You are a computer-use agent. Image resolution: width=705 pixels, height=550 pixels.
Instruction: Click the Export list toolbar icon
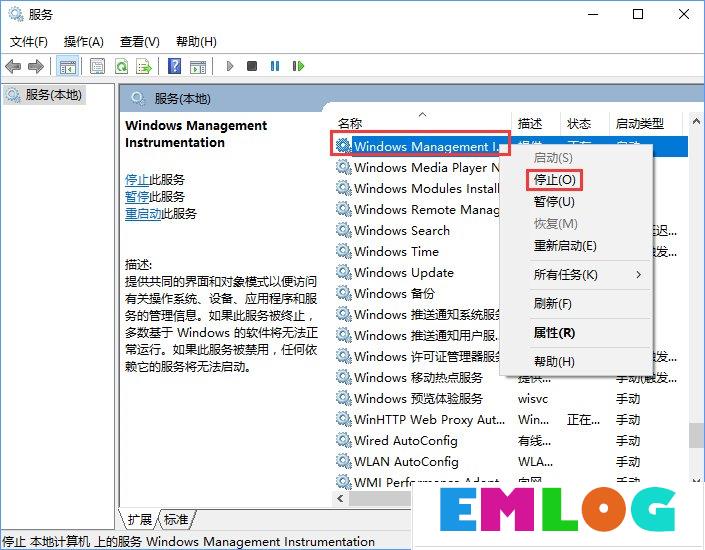[x=144, y=67]
